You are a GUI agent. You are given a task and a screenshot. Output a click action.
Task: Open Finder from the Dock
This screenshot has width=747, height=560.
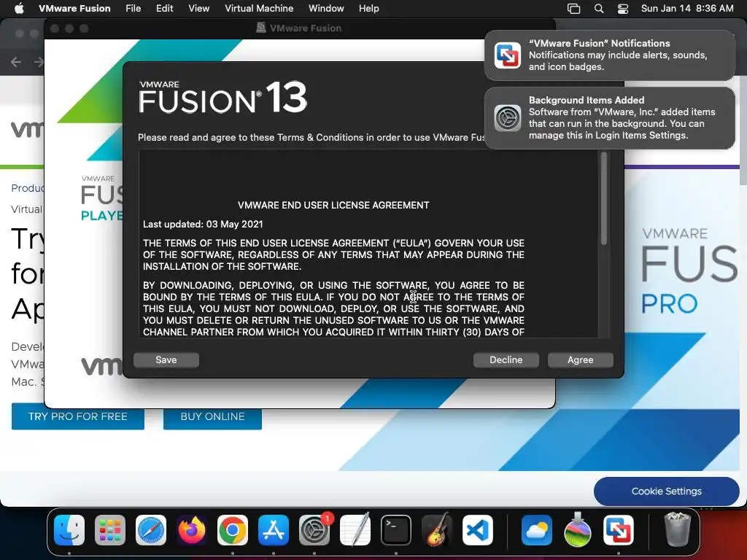(69, 530)
